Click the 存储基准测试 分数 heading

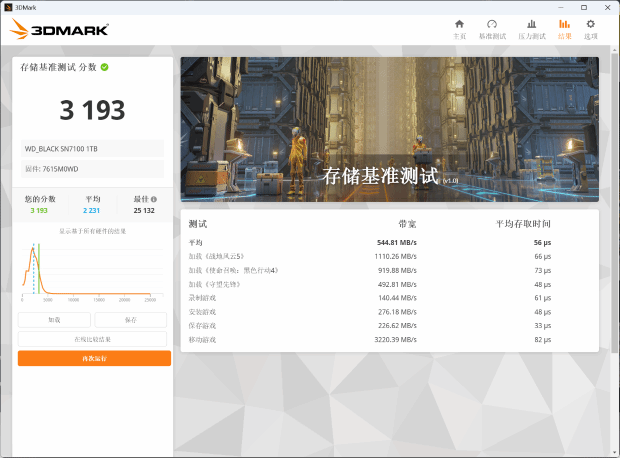pyautogui.click(x=59, y=67)
